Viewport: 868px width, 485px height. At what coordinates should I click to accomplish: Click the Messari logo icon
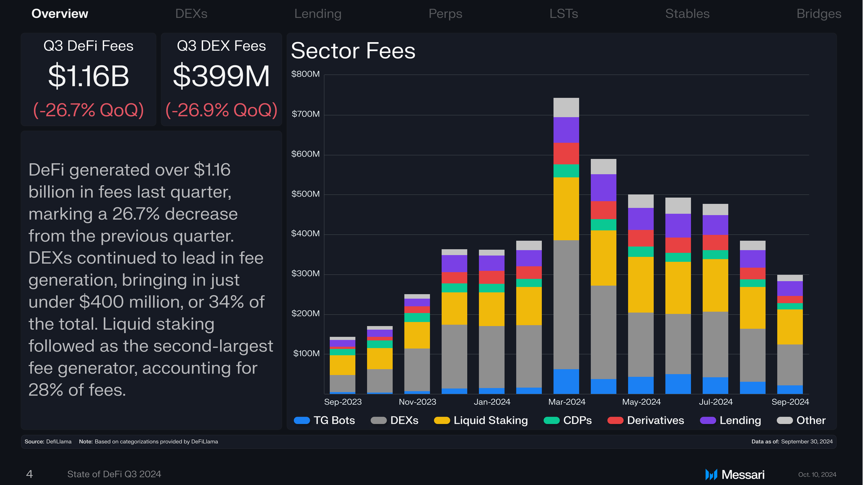pos(711,474)
